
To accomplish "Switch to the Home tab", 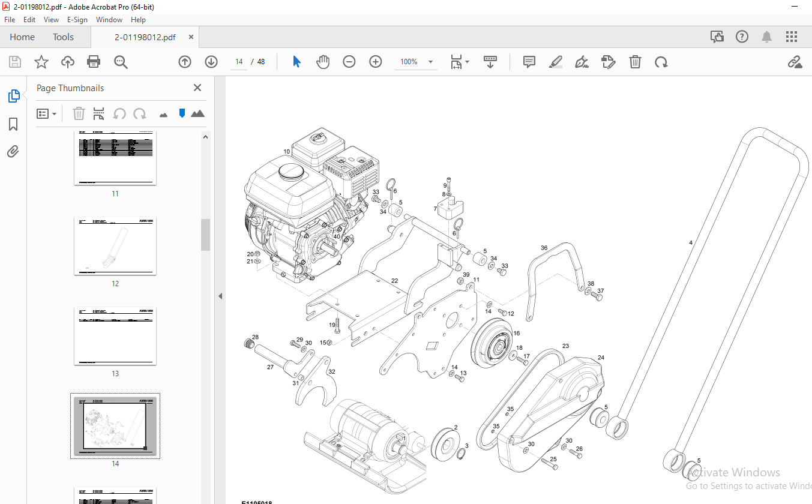I will tap(22, 37).
